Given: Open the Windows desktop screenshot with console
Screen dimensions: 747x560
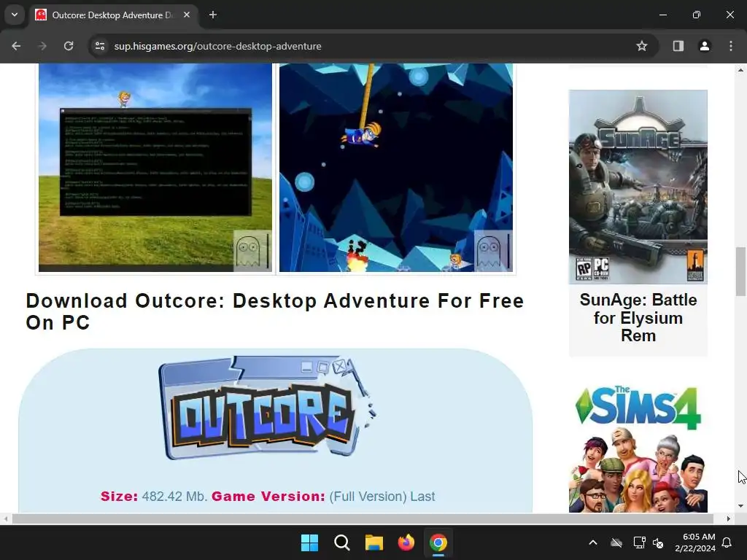Looking at the screenshot, I should (155, 168).
